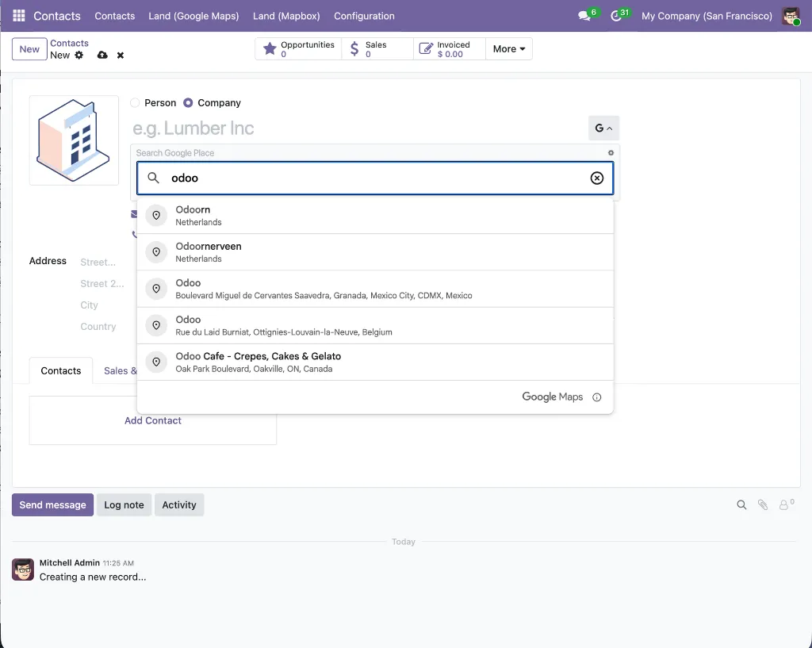Discard changes with the X icon
The image size is (812, 648).
tap(121, 55)
